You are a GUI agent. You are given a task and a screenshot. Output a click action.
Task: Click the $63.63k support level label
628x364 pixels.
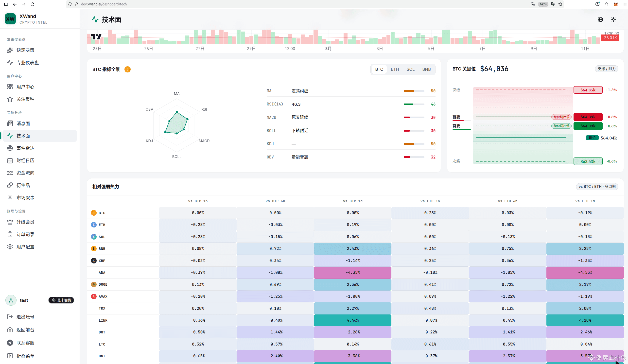click(588, 161)
